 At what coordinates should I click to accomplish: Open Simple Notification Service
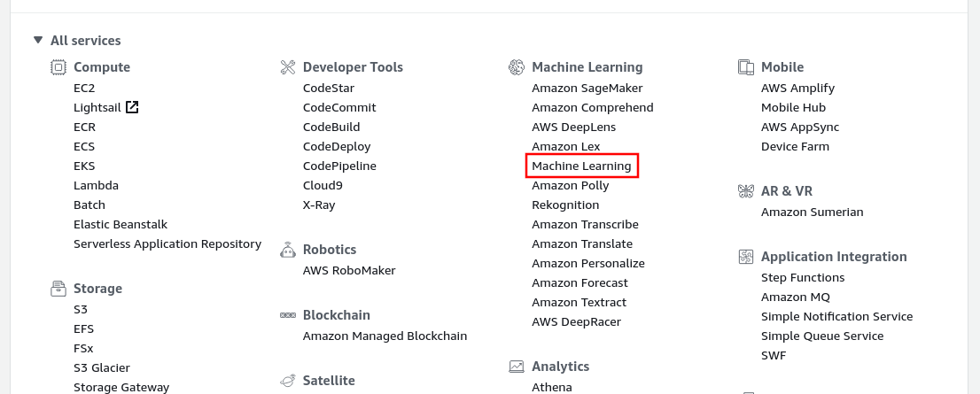pos(836,317)
